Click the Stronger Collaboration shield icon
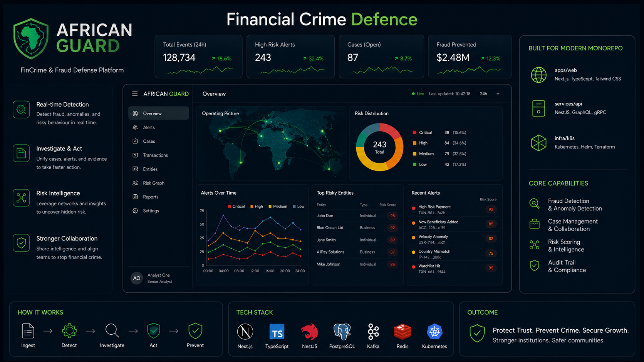 pos(21,243)
